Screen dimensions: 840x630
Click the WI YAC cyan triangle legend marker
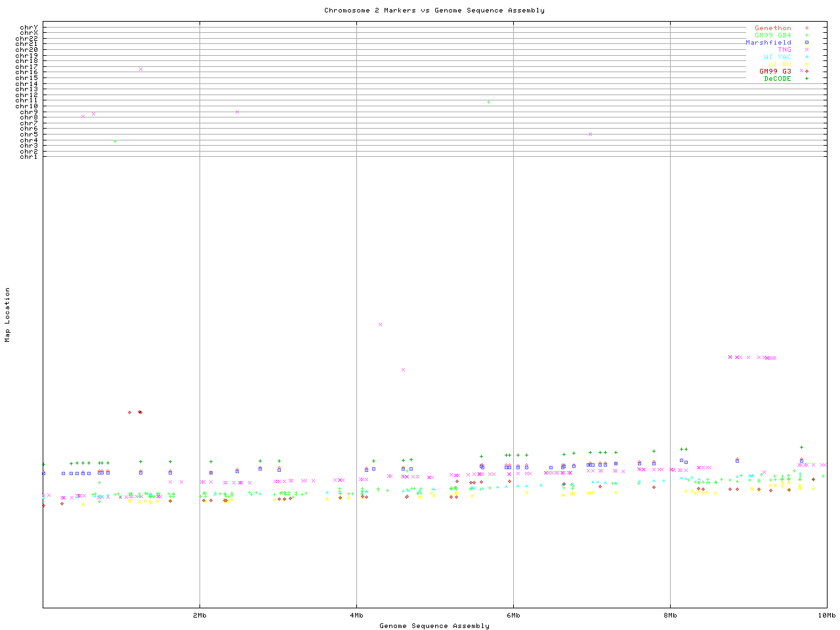point(807,57)
